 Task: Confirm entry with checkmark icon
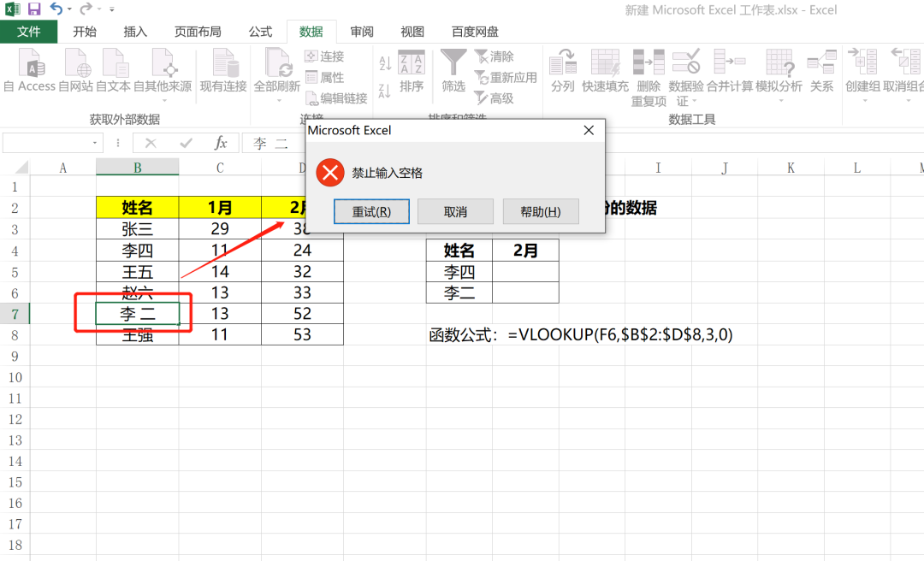point(187,143)
